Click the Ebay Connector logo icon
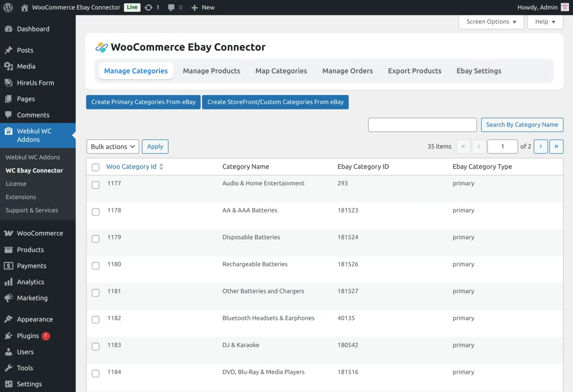Image resolution: width=573 pixels, height=392 pixels. tap(102, 47)
